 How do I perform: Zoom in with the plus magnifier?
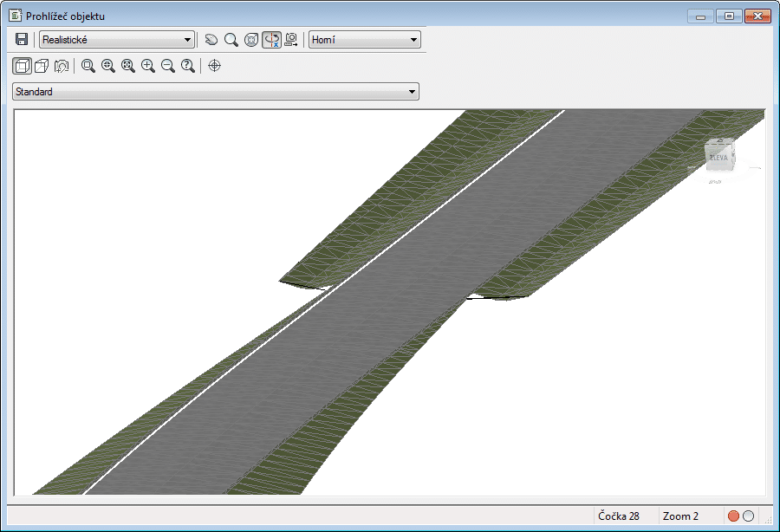pos(147,66)
